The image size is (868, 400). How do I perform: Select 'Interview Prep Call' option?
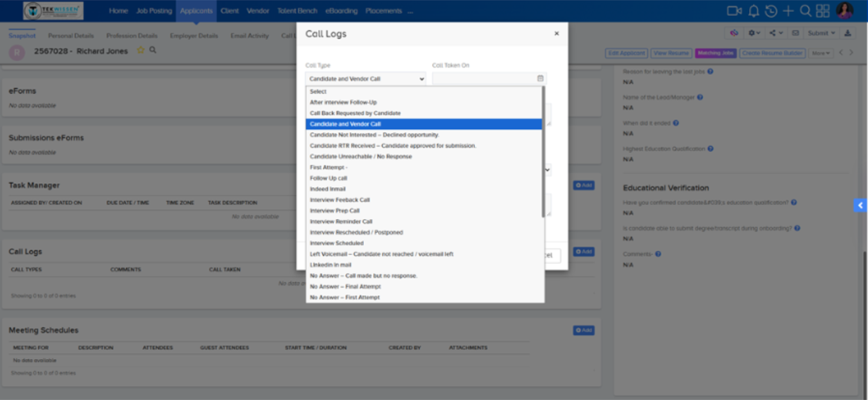click(x=334, y=211)
